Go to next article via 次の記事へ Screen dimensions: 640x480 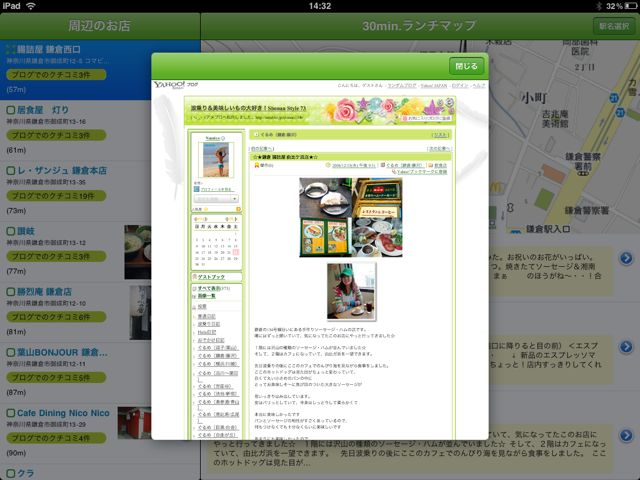pos(439,149)
